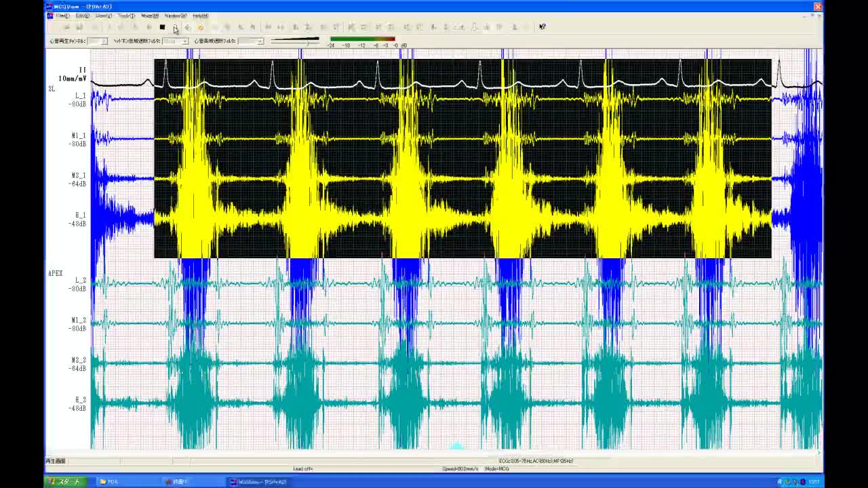Viewport: 868px width, 488px height.
Task: Expand the headphone low-cut filter dropdown
Action: [184, 41]
